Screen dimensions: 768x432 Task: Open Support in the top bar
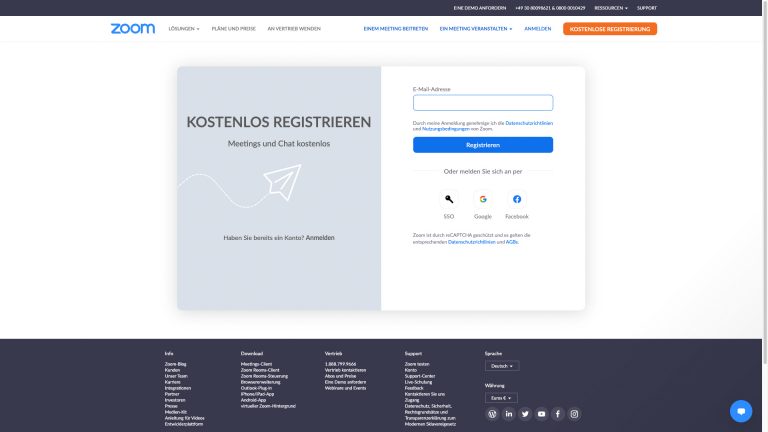(x=647, y=8)
